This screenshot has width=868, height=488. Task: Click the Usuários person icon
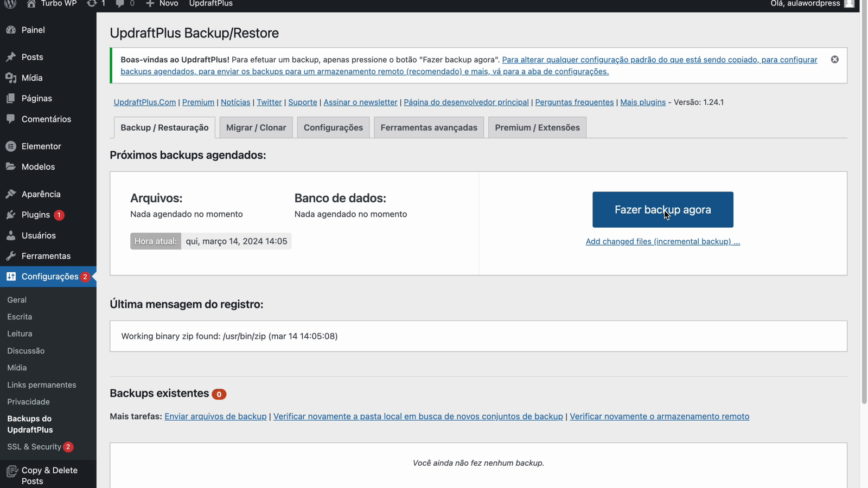(x=11, y=235)
